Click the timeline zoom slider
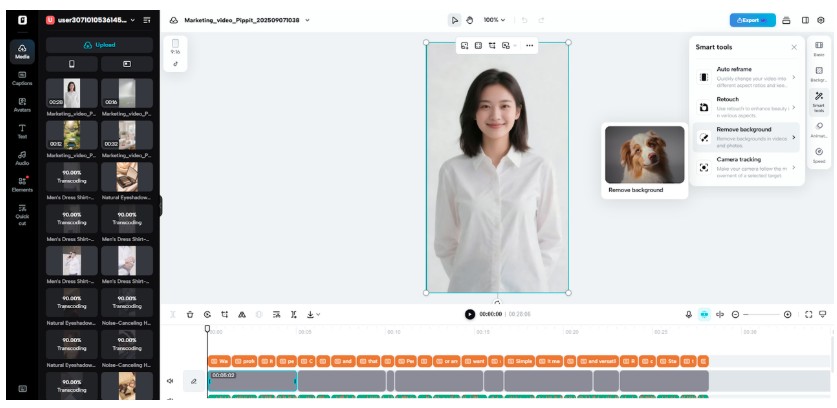The width and height of the screenshot is (837, 408). (760, 314)
